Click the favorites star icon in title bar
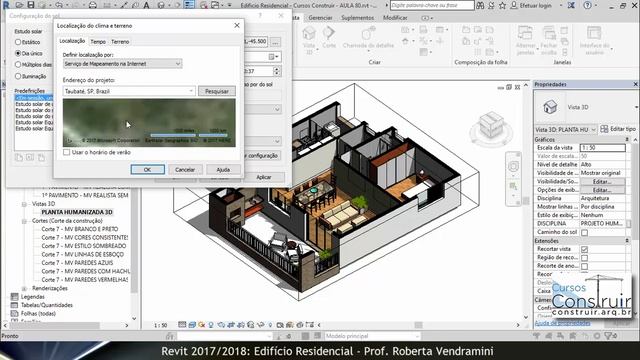This screenshot has width=640, height=360. click(502, 6)
